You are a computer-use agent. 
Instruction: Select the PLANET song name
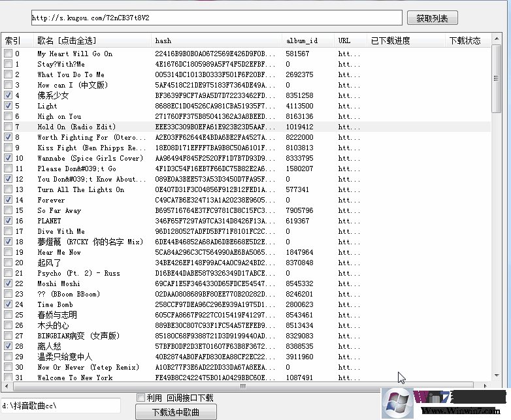[49, 221]
